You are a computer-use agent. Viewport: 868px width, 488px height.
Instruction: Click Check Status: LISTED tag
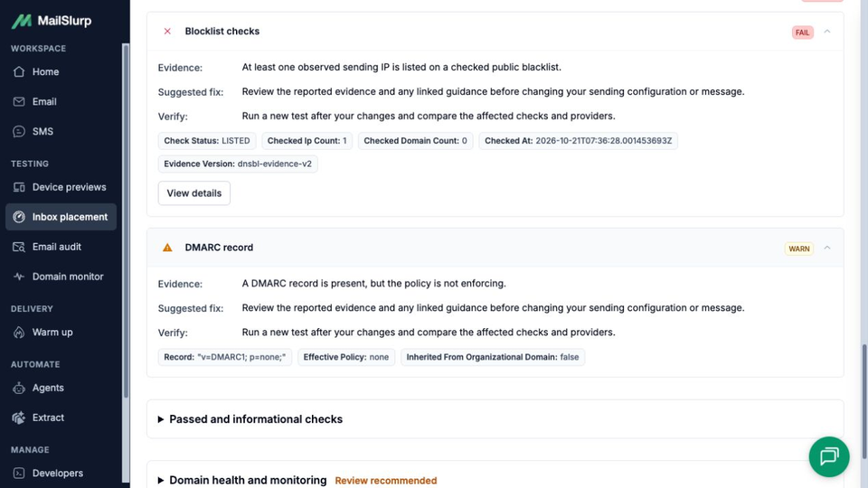[x=207, y=141]
